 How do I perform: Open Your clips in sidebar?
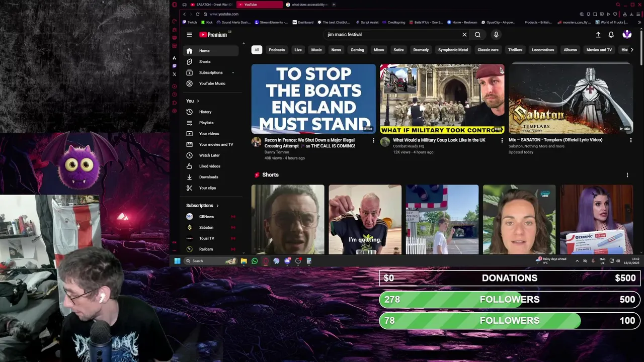210,188
